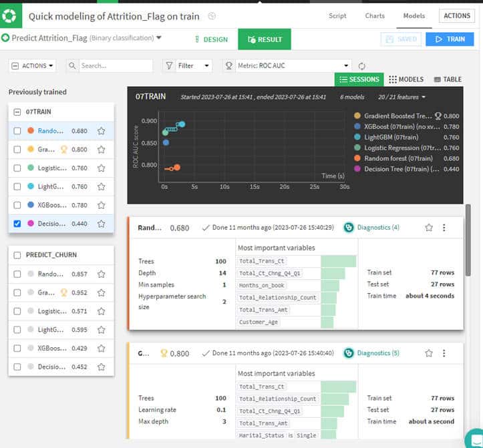
Task: Check the XGBoost 0.780 checkbox
Action: (x=17, y=205)
